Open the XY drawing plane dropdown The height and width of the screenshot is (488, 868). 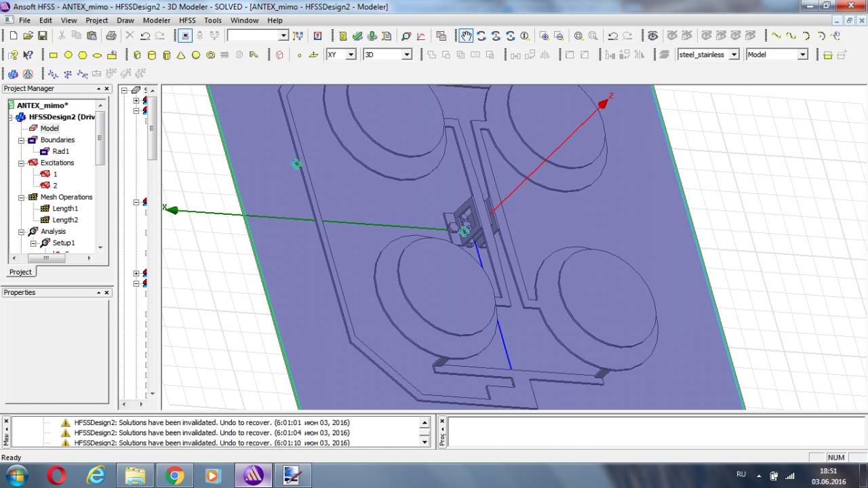(x=351, y=55)
